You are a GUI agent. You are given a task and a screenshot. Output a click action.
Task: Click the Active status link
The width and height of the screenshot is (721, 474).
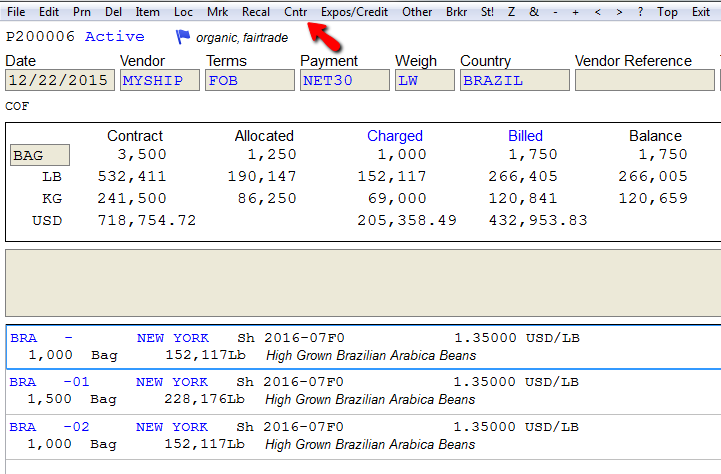pos(114,36)
